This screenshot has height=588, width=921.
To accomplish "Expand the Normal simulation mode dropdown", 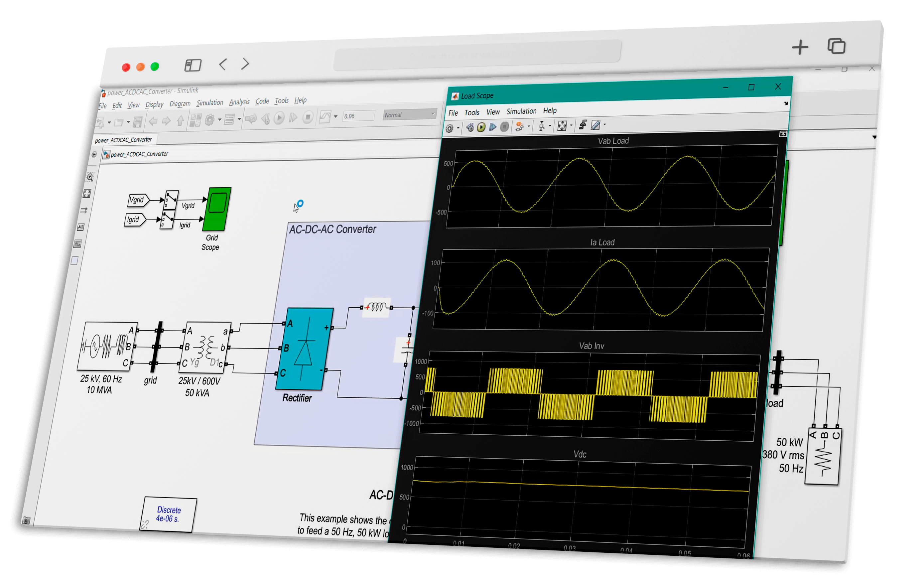I will coord(433,114).
